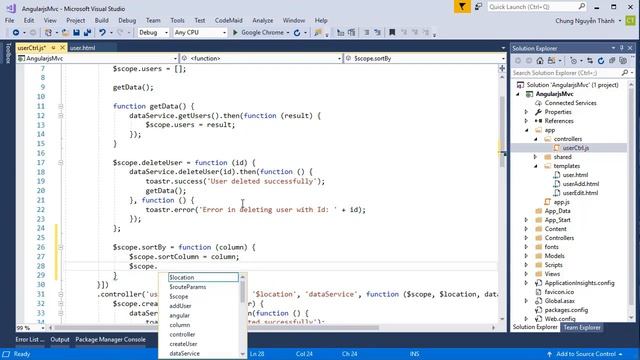
Task: Click the New Project toolbar icon
Action: (48, 33)
